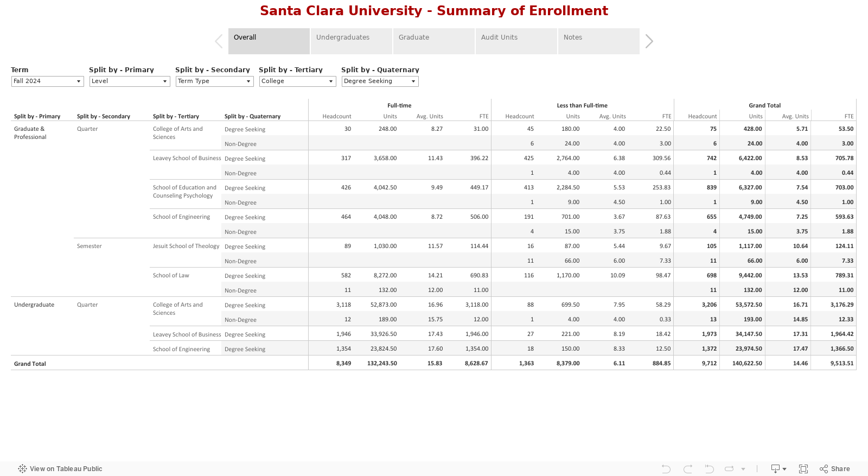The height and width of the screenshot is (476, 868).
Task: Click the Split by - Primary column header
Action: 37,116
